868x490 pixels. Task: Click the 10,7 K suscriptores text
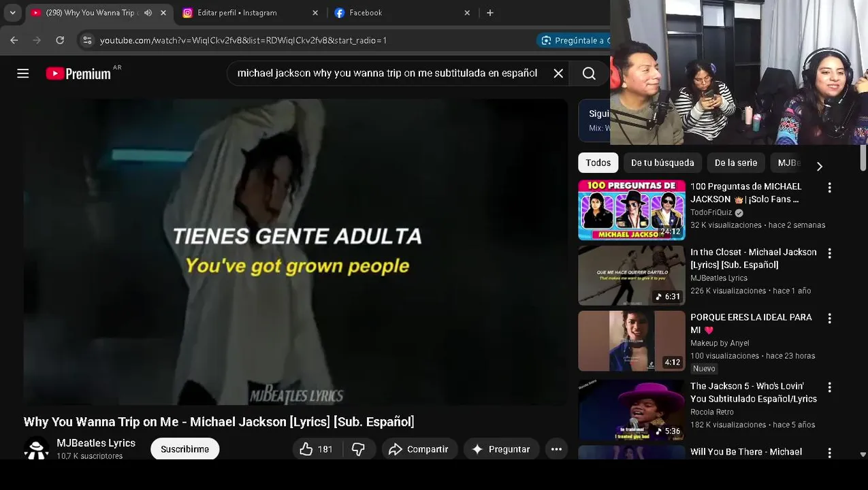pyautogui.click(x=89, y=456)
